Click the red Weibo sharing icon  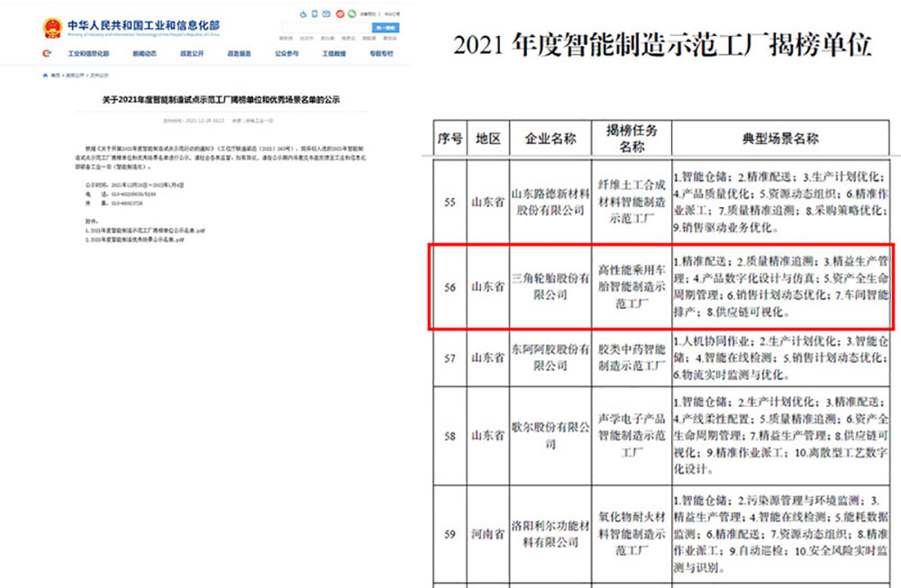tap(340, 14)
